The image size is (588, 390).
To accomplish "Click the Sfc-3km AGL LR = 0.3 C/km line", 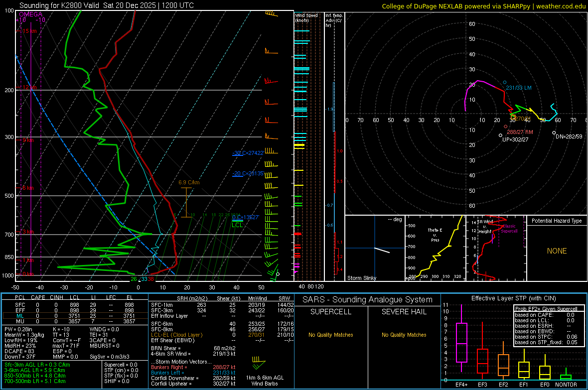I will 37,365.
